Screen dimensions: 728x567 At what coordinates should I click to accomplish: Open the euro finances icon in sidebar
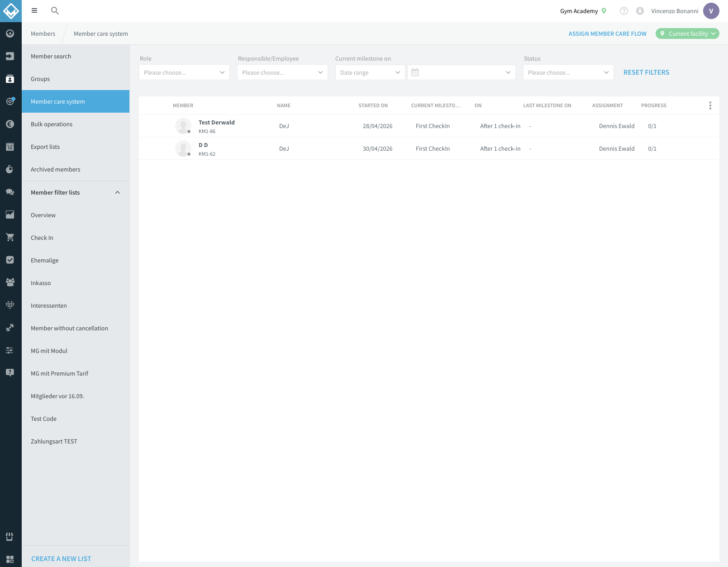coord(10,124)
